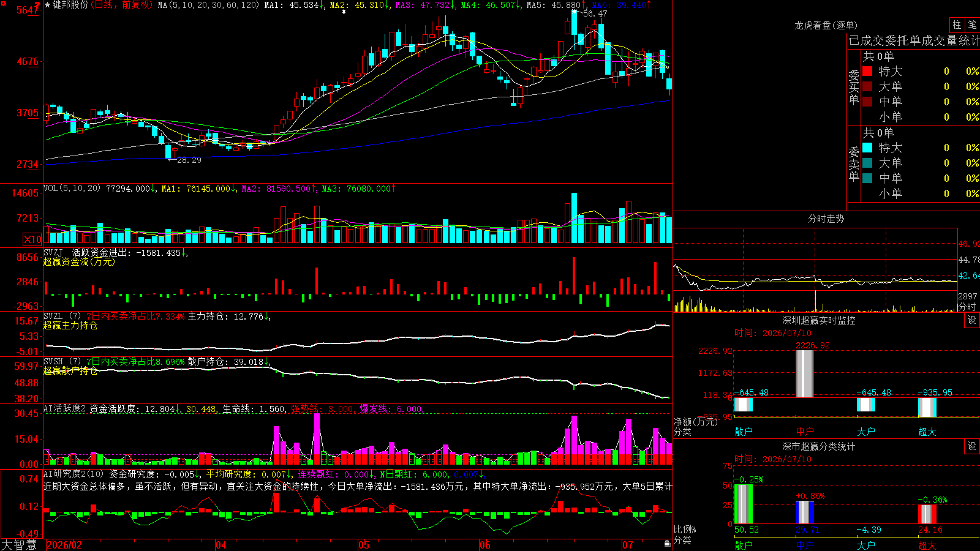Click the 07 month timeline marker

coord(628,545)
